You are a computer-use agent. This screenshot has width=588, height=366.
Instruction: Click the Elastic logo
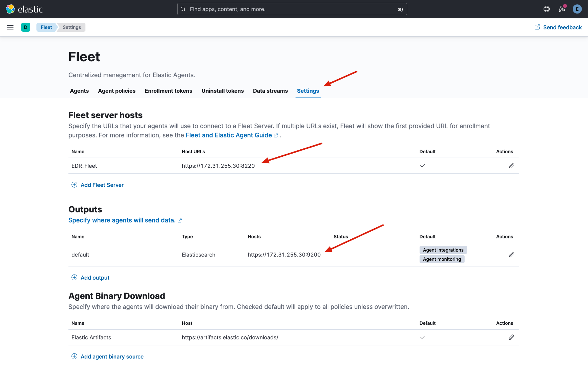point(24,9)
